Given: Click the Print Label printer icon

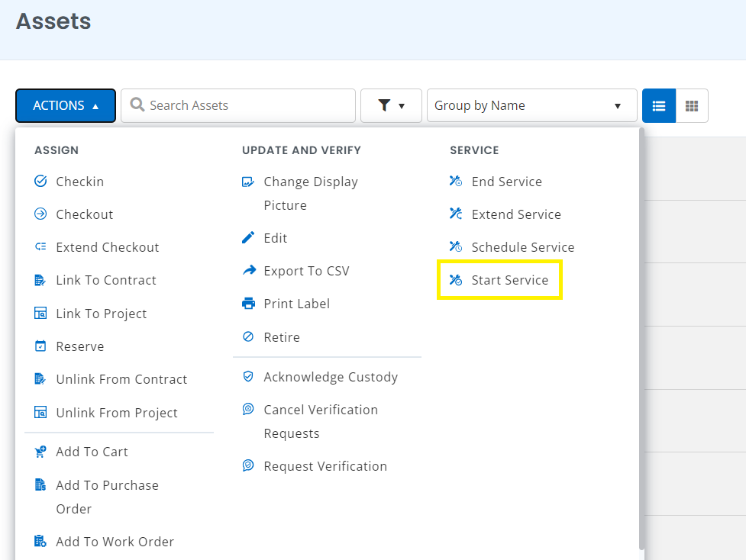Looking at the screenshot, I should 248,304.
